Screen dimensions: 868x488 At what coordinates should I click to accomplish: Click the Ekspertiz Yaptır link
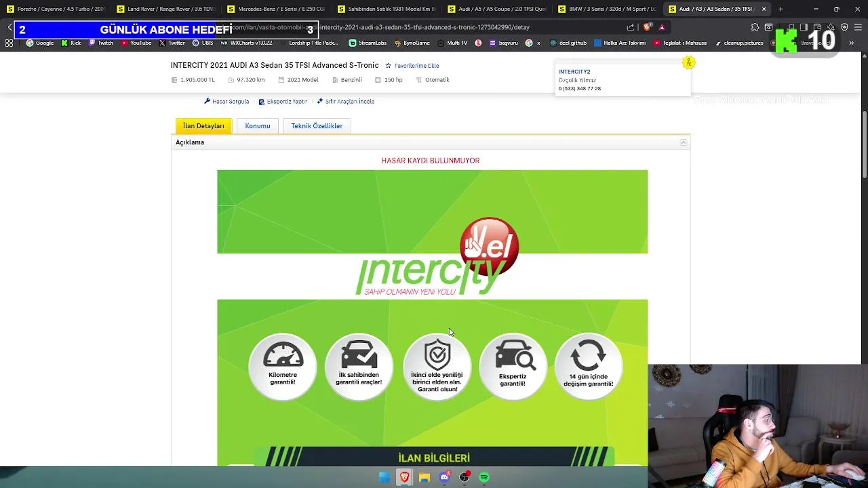coord(283,102)
